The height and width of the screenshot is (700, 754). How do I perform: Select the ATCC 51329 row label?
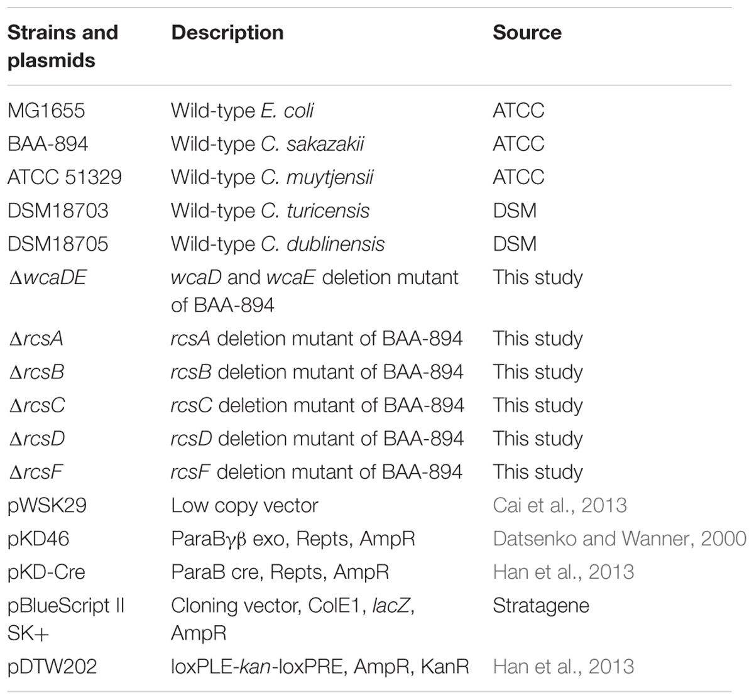click(x=65, y=177)
